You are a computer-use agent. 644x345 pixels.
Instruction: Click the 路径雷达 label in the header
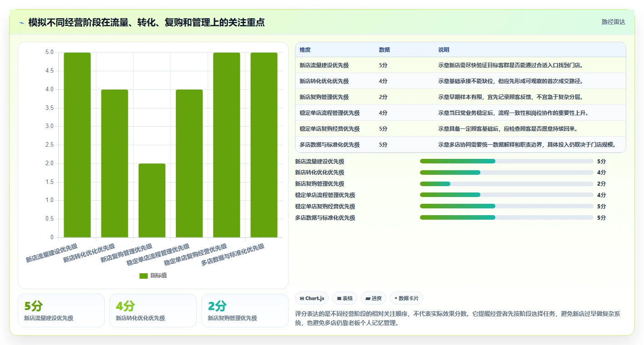click(613, 22)
